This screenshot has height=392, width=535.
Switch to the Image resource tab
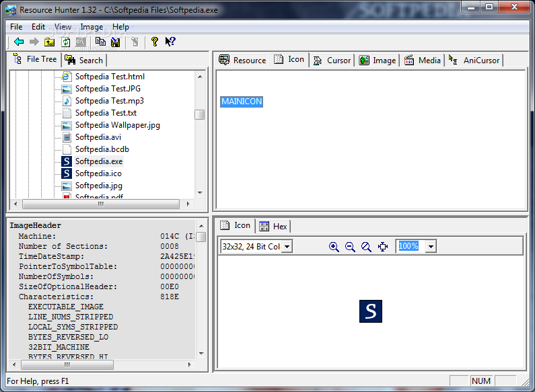coord(378,61)
